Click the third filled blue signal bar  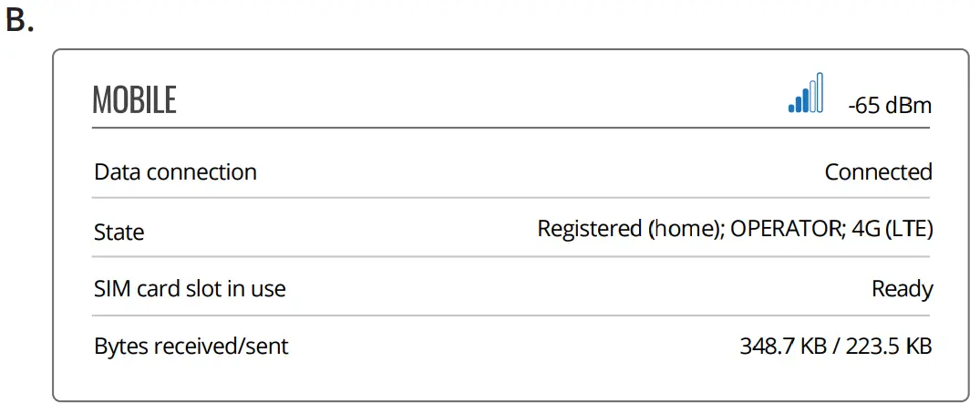(x=804, y=99)
